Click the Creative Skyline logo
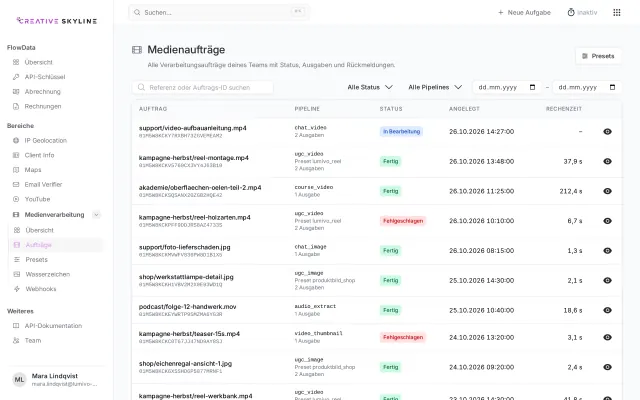 click(56, 21)
